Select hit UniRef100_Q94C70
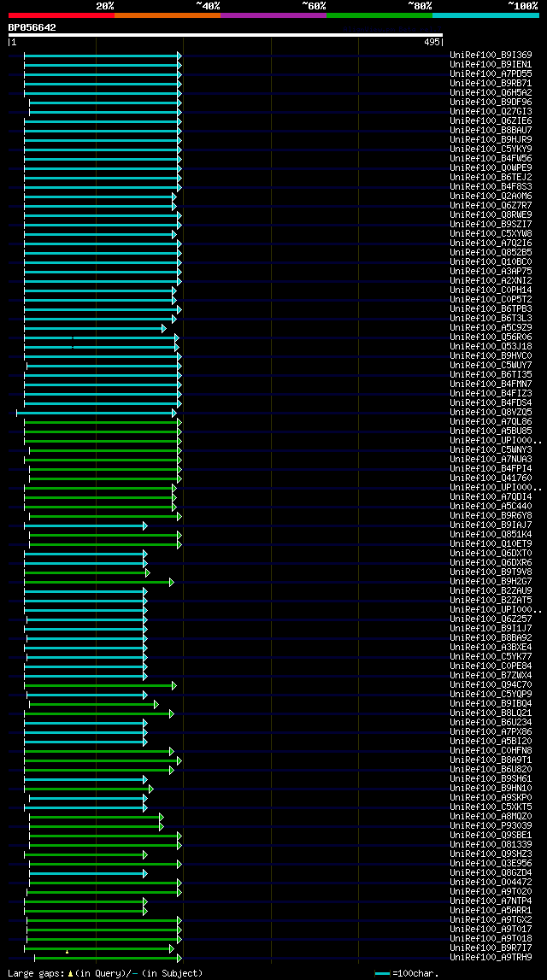The height and width of the screenshot is (980, 547). click(491, 685)
